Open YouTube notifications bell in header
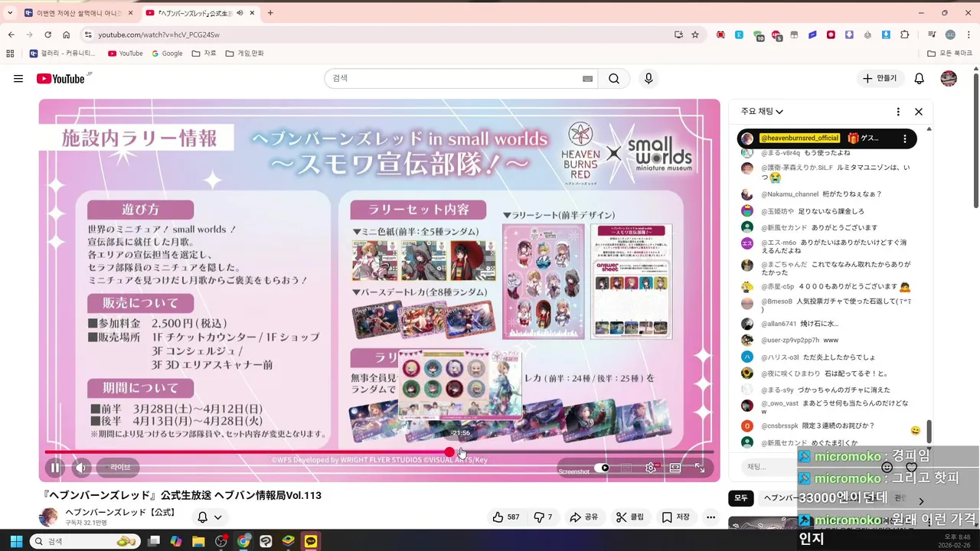The height and width of the screenshot is (551, 980). (920, 78)
